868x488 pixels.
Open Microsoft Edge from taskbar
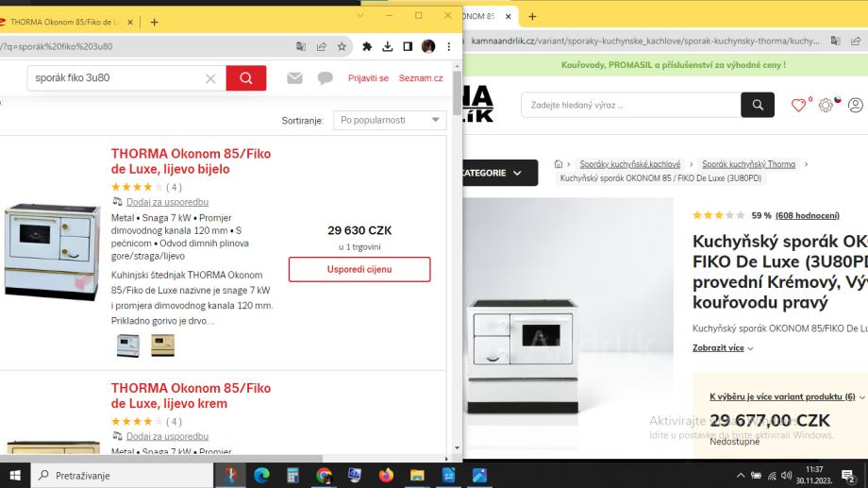262,476
